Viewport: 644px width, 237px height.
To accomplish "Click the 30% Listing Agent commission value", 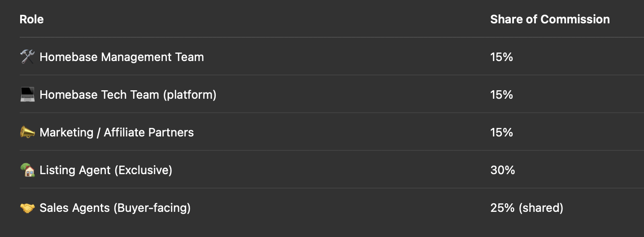I will click(502, 170).
